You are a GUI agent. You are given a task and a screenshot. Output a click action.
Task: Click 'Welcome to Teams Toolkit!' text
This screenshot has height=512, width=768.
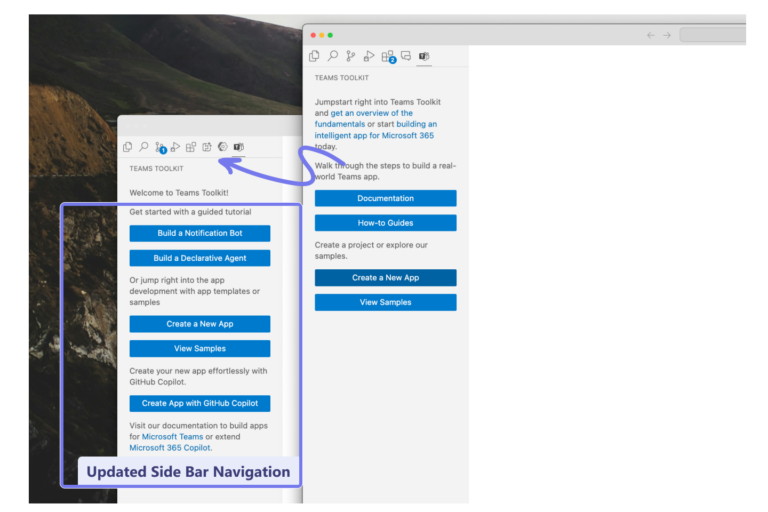click(179, 193)
